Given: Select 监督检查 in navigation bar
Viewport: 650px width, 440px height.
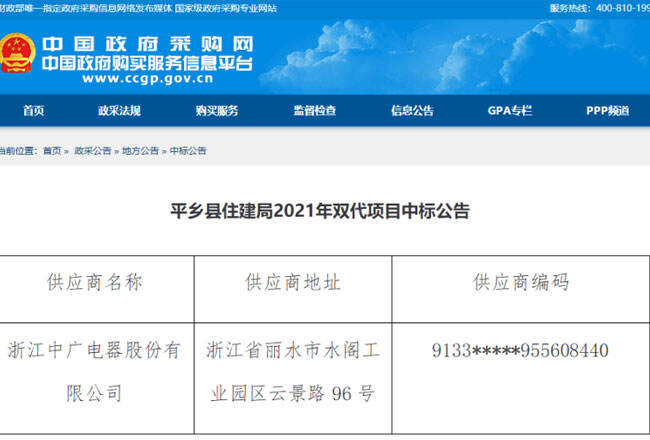Looking at the screenshot, I should point(314,111).
